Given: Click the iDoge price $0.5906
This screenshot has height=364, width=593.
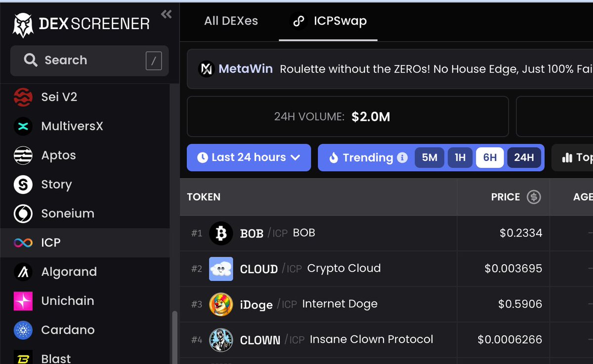Looking at the screenshot, I should [520, 304].
